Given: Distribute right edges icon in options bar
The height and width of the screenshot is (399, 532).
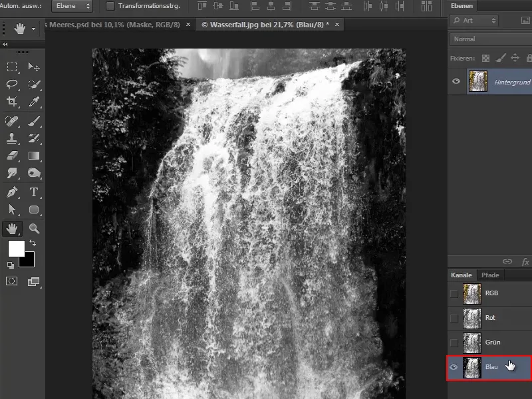Looking at the screenshot, I should point(400,6).
